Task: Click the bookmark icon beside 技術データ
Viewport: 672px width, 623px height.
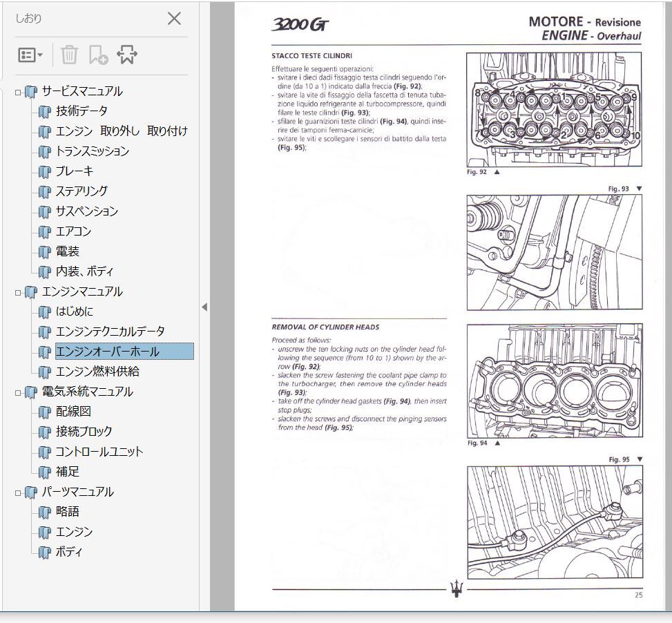Action: [45, 113]
